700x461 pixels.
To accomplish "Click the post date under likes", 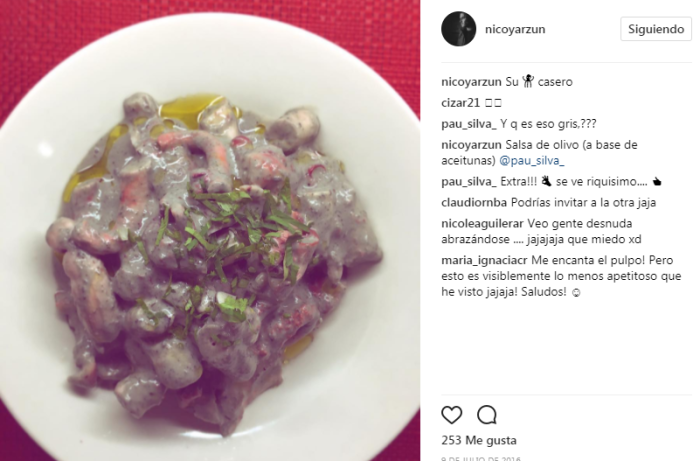I will tap(481, 458).
